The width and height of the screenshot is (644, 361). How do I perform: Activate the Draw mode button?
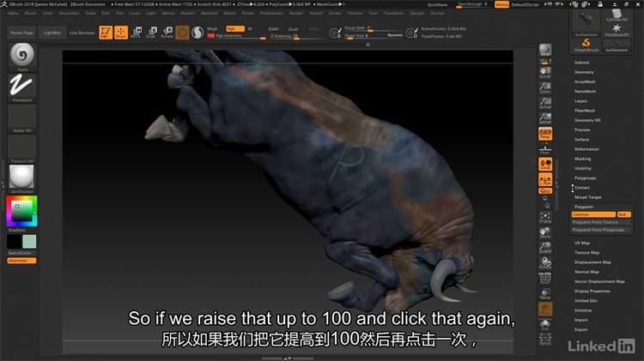(x=121, y=33)
